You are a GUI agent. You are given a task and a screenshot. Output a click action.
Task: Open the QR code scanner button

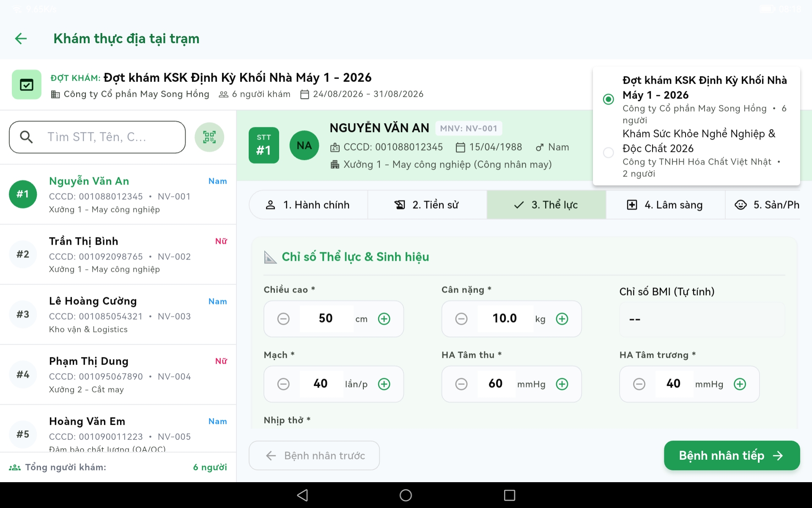209,137
